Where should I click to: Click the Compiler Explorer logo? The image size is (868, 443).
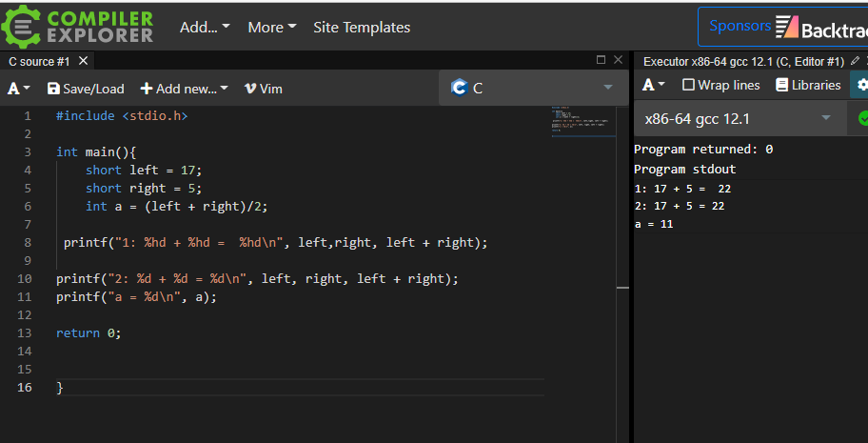point(77,26)
